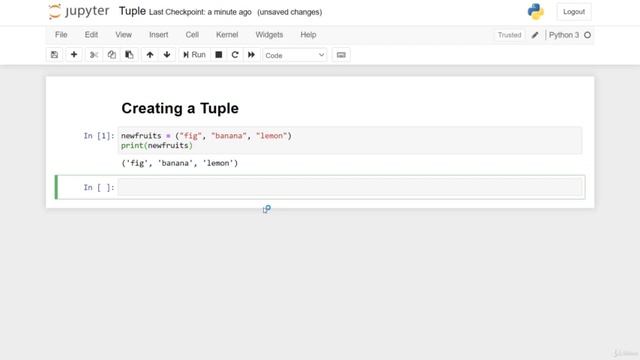Open cell type dropdown showing Code
Screen dimensions: 640x360
pos(295,55)
